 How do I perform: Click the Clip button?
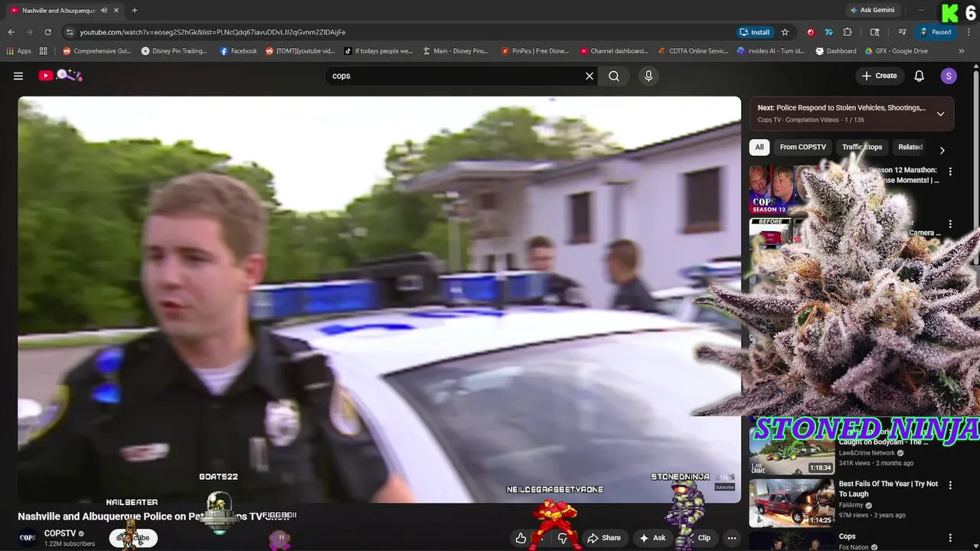coord(697,538)
